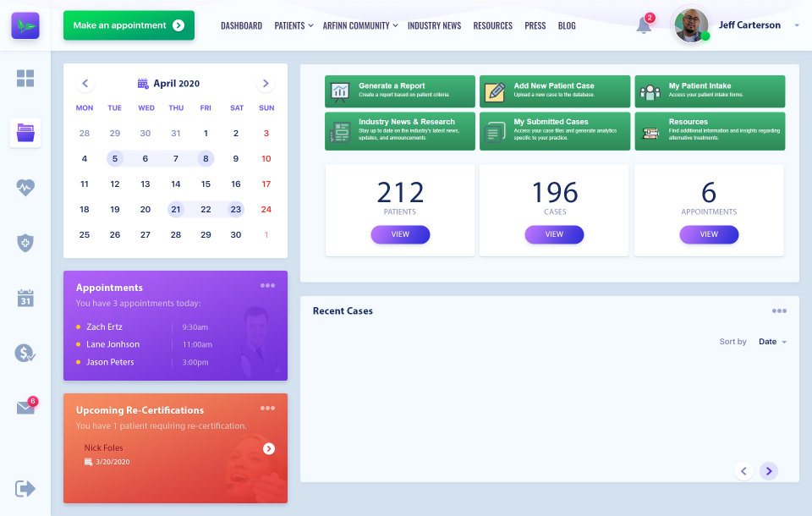Open the Sort by Date dropdown

tap(771, 342)
